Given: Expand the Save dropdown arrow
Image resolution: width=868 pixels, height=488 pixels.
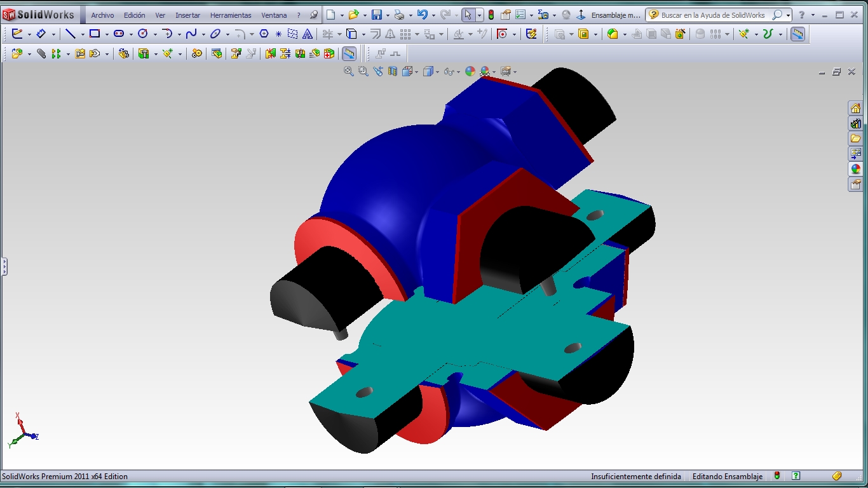Looking at the screenshot, I should (387, 15).
